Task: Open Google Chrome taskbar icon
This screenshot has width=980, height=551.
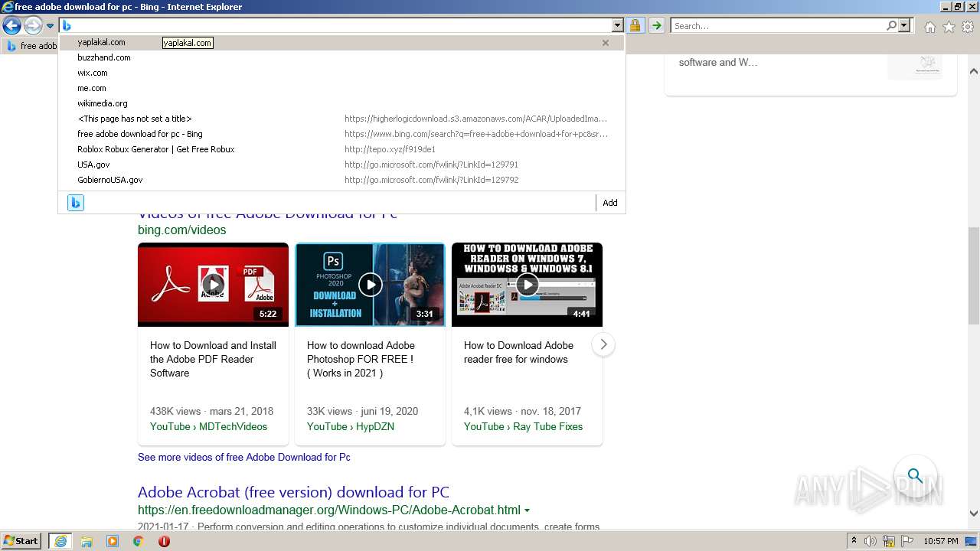Action: [138, 541]
